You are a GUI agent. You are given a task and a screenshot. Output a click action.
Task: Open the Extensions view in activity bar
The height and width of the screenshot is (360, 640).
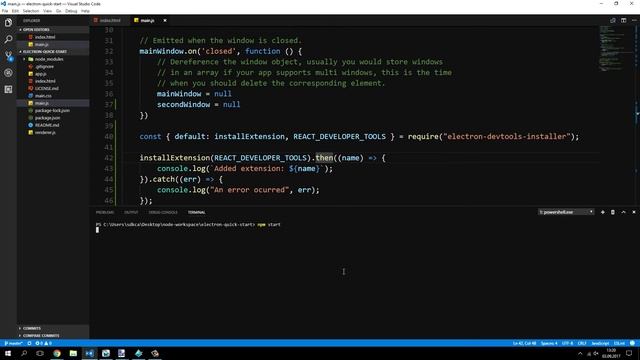tap(8, 89)
